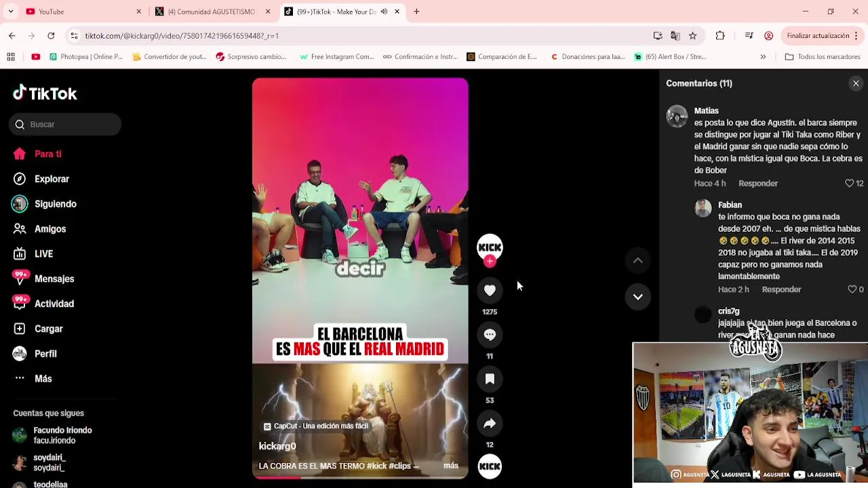This screenshot has width=868, height=488.
Task: Save video with the bookmark icon
Action: point(490,379)
